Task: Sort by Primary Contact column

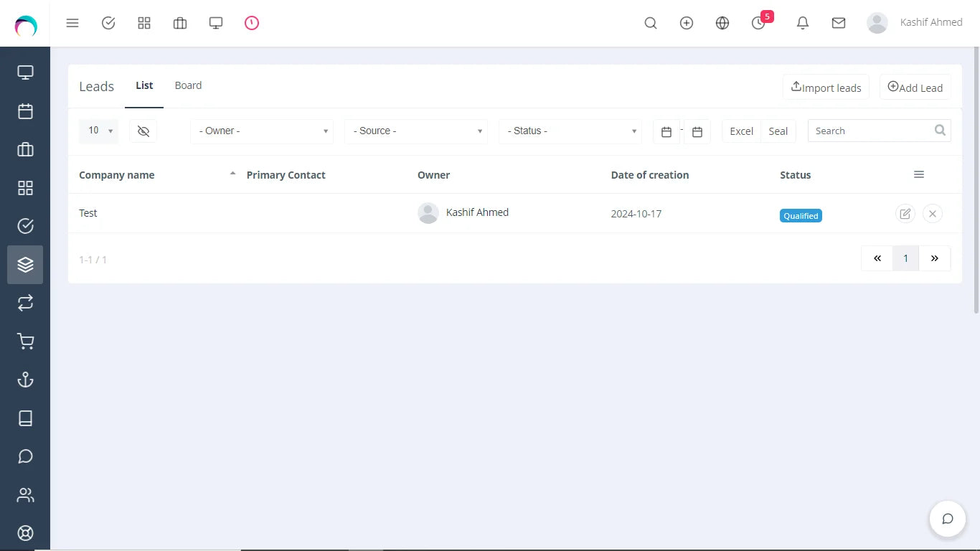Action: pos(286,175)
